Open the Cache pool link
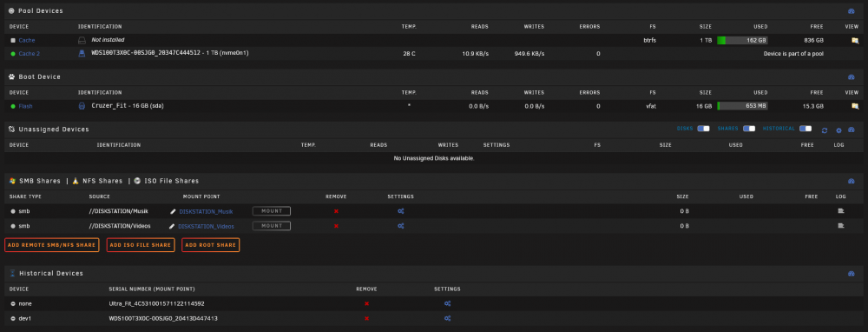The image size is (868, 332). 27,41
